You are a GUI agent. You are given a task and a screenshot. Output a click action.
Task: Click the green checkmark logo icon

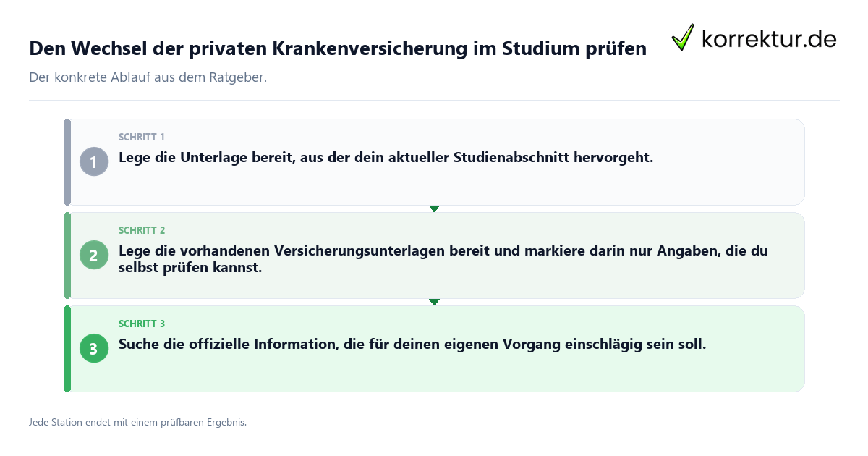683,38
